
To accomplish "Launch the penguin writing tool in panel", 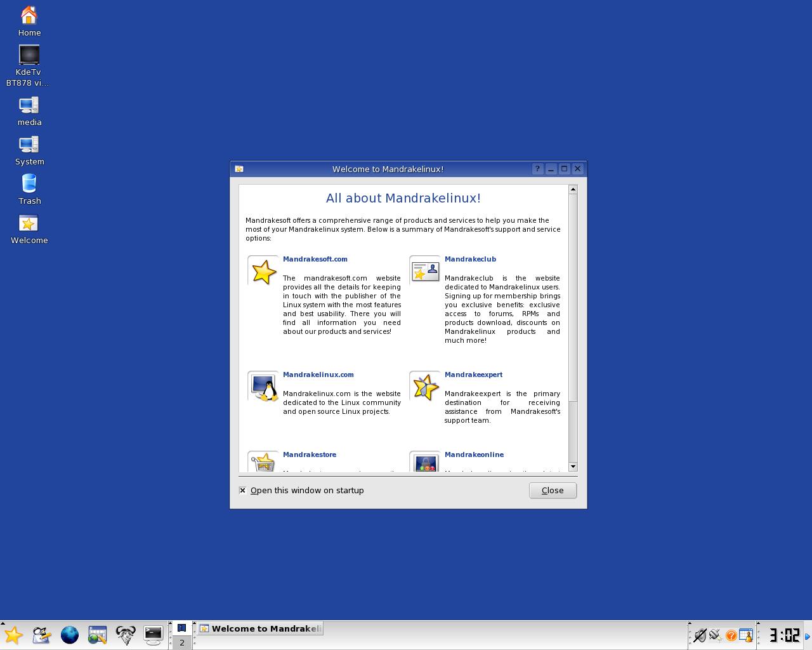I will pos(42,635).
